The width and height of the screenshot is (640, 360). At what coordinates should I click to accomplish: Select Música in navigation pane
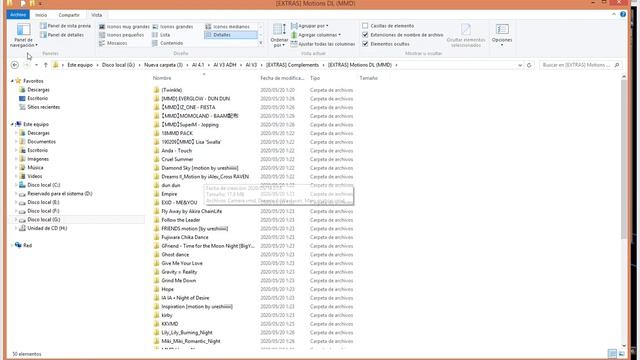pos(35,168)
